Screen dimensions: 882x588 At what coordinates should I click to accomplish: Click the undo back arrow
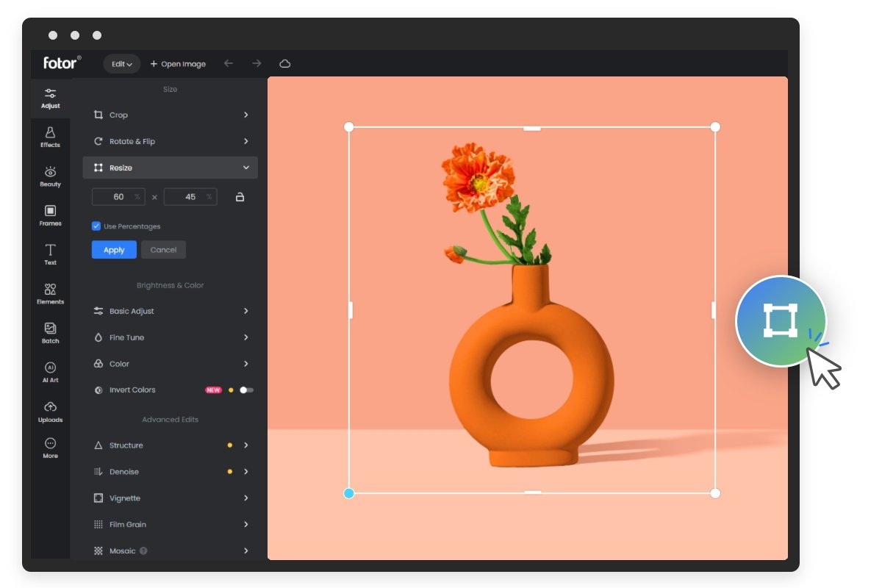(x=229, y=64)
